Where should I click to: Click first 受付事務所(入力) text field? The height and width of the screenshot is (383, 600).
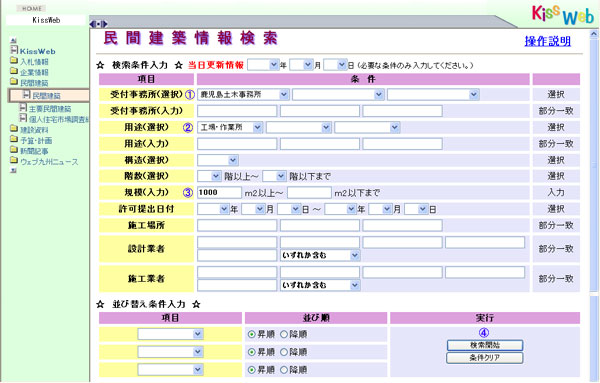[237, 111]
